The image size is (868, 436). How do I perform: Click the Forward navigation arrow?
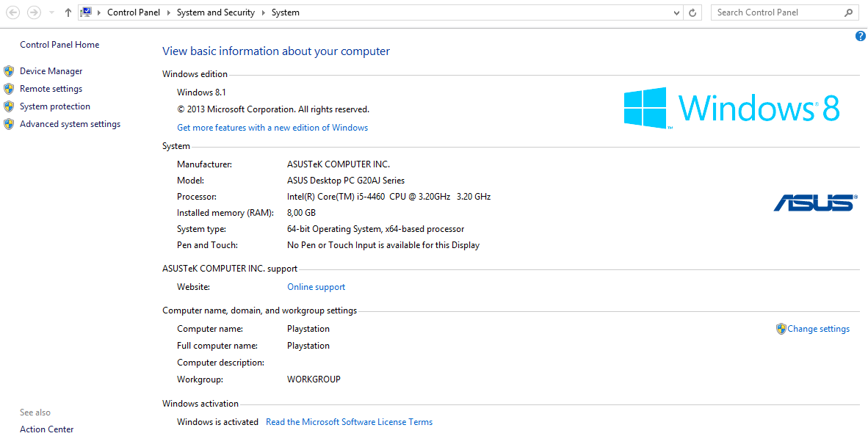click(34, 12)
